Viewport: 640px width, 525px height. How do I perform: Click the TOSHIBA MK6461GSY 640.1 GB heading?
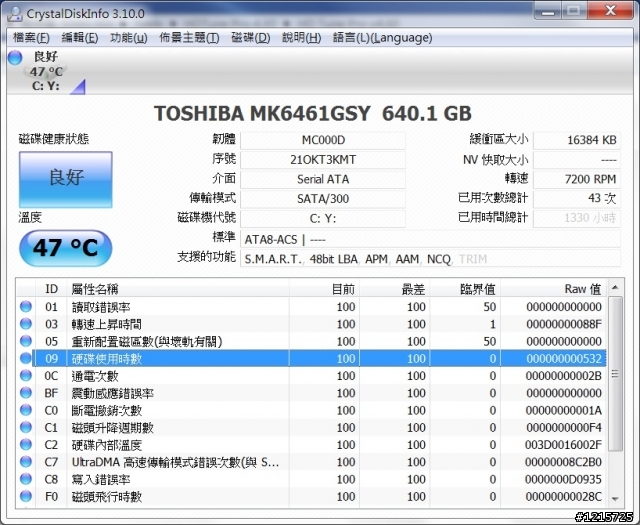(313, 113)
